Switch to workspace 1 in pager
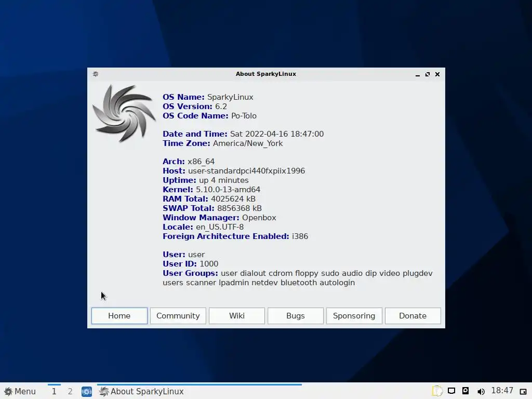 click(x=54, y=391)
